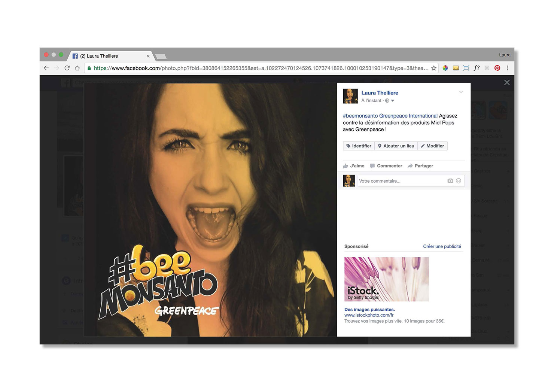Viewport: 554px width, 392px height.
Task: Click the Pinterest extension icon
Action: [x=497, y=68]
